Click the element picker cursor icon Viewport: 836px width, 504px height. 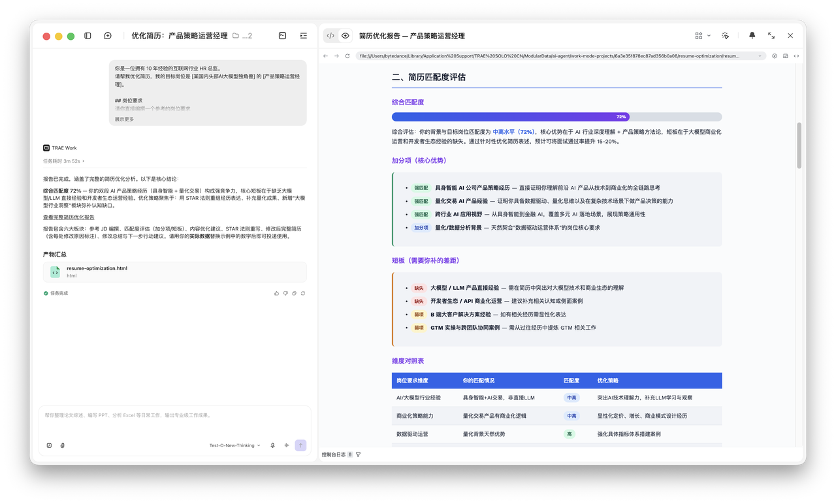[726, 36]
